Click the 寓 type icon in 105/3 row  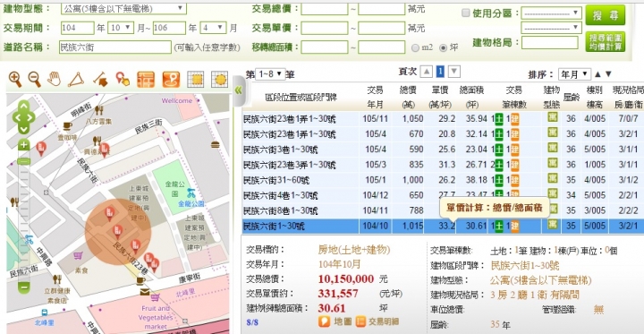click(553, 163)
